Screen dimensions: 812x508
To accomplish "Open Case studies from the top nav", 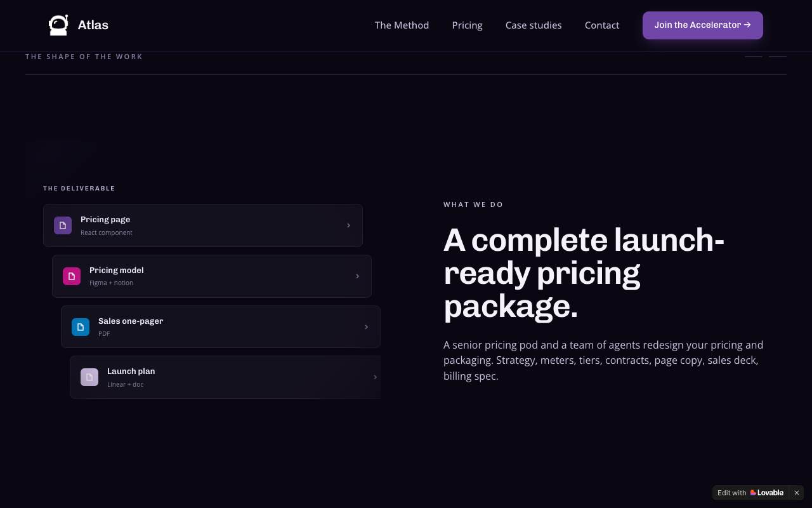I will tap(534, 25).
